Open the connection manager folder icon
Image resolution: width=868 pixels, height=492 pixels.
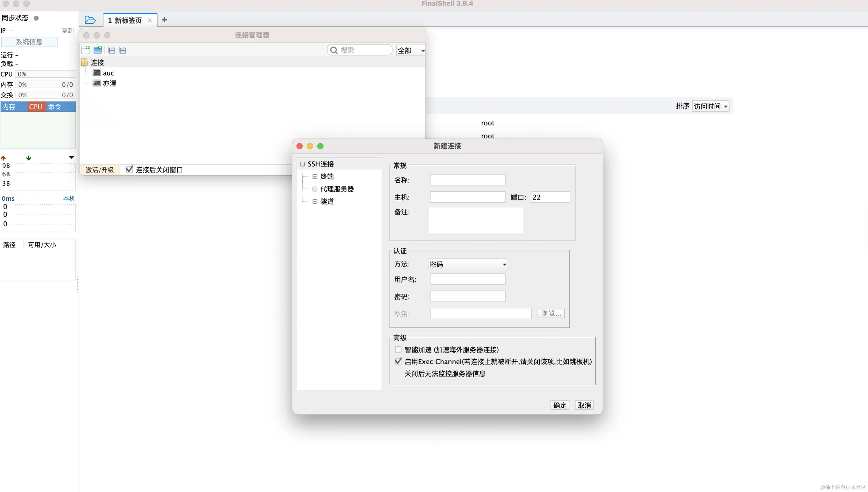click(90, 20)
